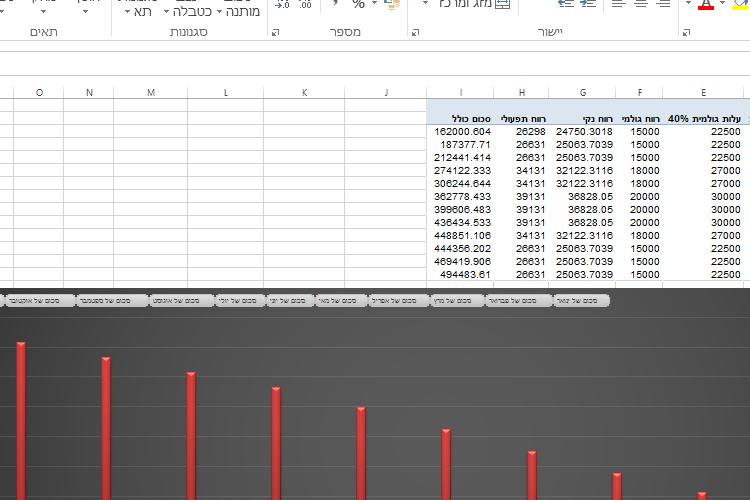Viewport: 750px width, 500px height.
Task: Select the cell containing 187377.71
Action: tap(460, 144)
